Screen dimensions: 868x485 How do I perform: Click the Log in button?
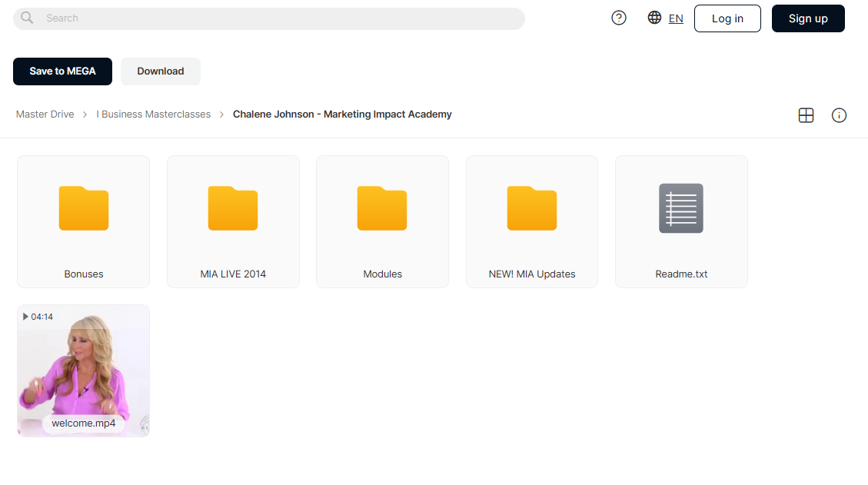point(727,18)
